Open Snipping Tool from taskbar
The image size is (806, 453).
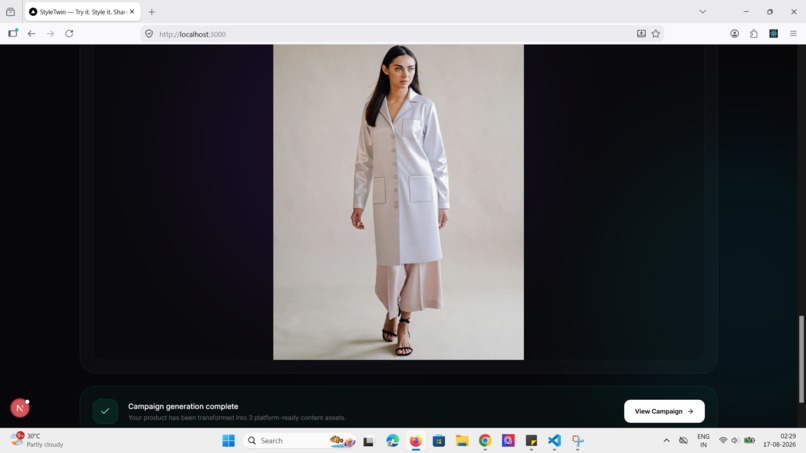click(578, 441)
